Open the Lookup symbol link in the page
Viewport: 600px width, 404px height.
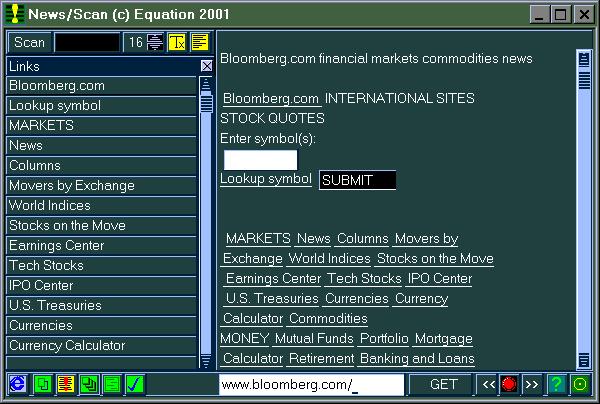266,179
